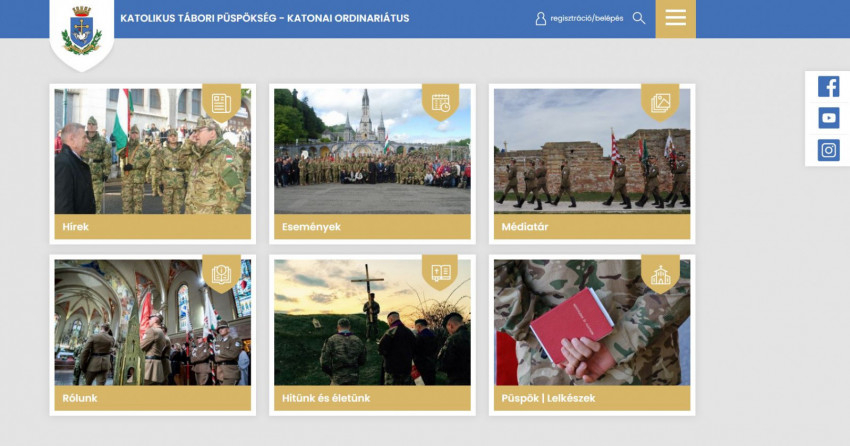The image size is (850, 446).
Task: Click the church icon on Püspök tile
Action: (x=660, y=274)
